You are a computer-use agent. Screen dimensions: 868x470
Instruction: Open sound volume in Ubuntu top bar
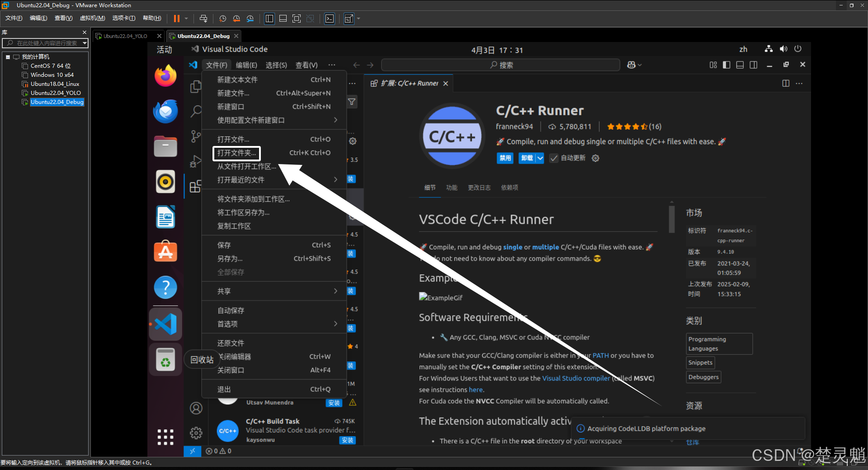(783, 49)
